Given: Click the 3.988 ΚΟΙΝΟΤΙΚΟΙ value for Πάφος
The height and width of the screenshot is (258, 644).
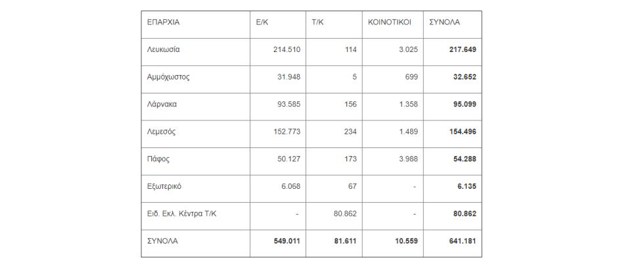Looking at the screenshot, I should point(407,159).
